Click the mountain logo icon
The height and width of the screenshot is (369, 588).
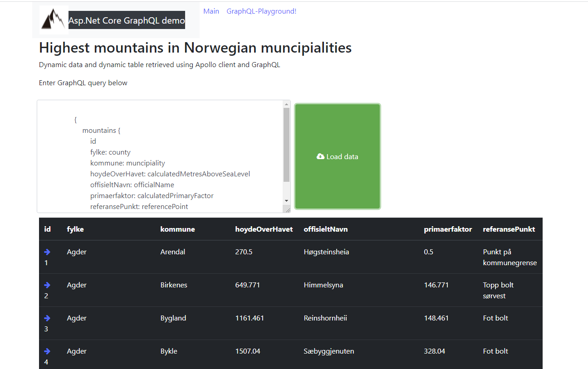click(54, 20)
